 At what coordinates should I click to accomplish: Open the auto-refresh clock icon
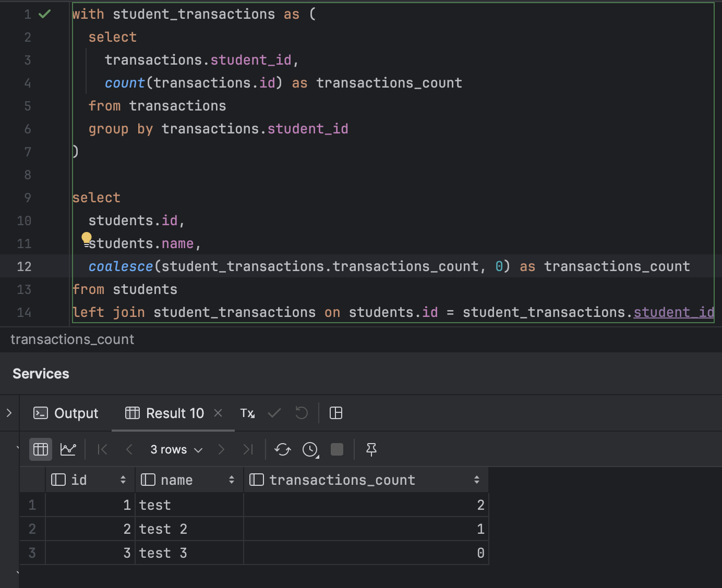310,449
